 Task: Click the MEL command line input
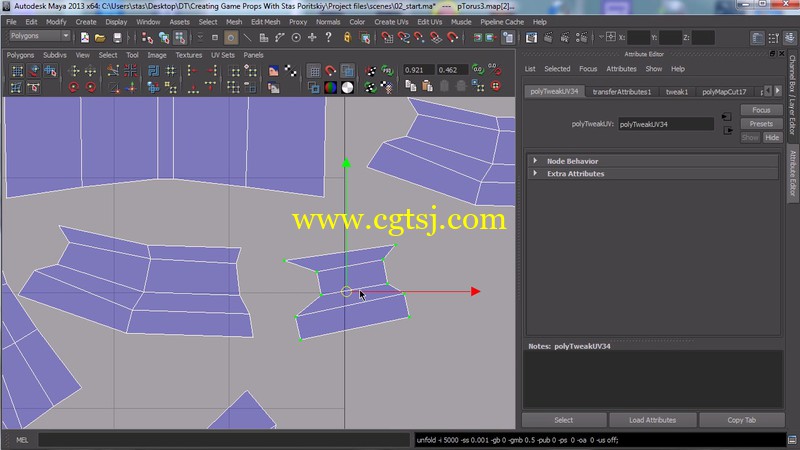(224, 440)
